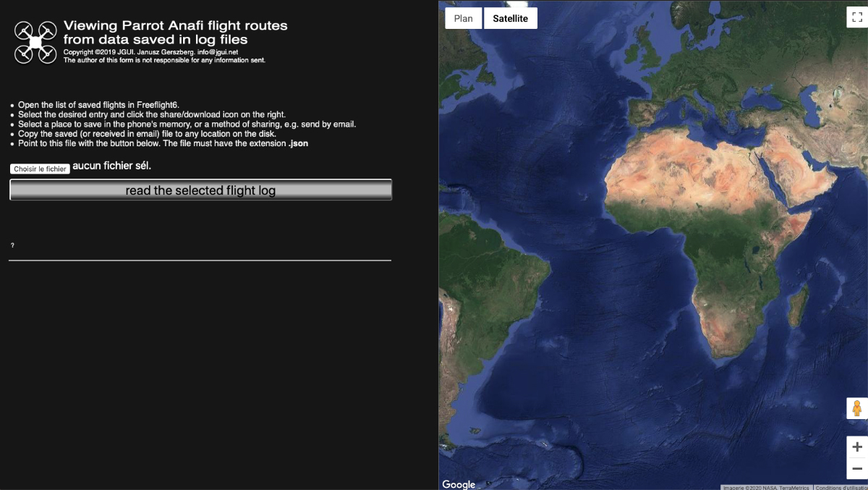Viewport: 868px width, 490px height.
Task: Open the Google logo link
Action: point(459,484)
